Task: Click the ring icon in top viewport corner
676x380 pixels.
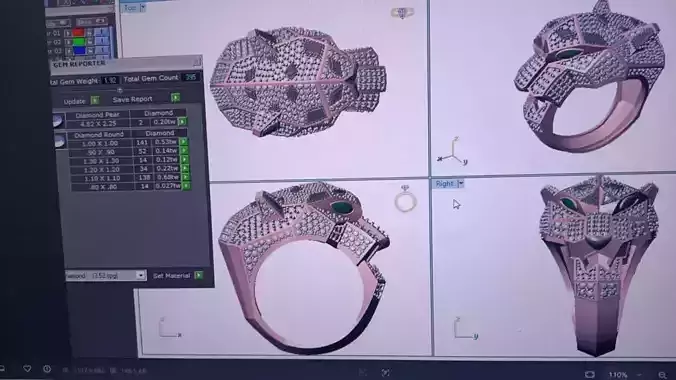Action: click(x=402, y=13)
